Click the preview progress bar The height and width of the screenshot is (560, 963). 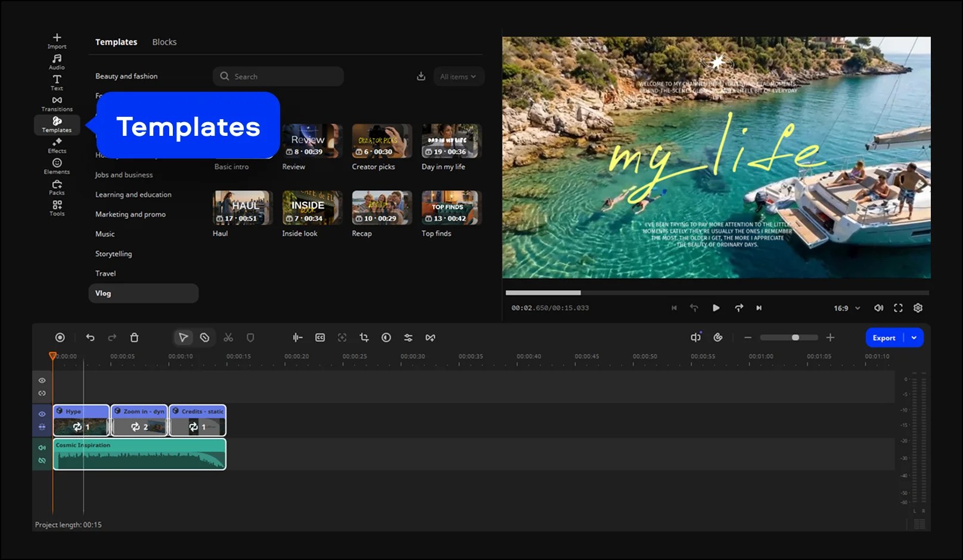click(717, 293)
